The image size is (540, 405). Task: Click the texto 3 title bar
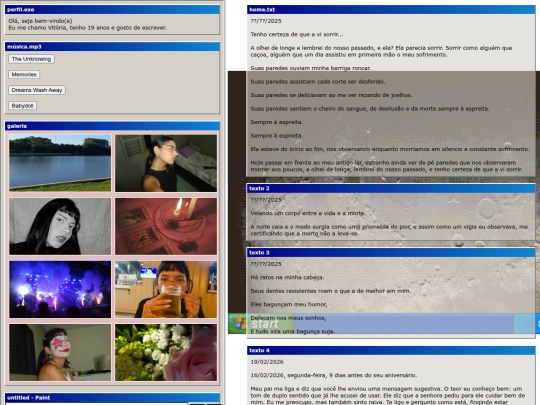(x=391, y=252)
